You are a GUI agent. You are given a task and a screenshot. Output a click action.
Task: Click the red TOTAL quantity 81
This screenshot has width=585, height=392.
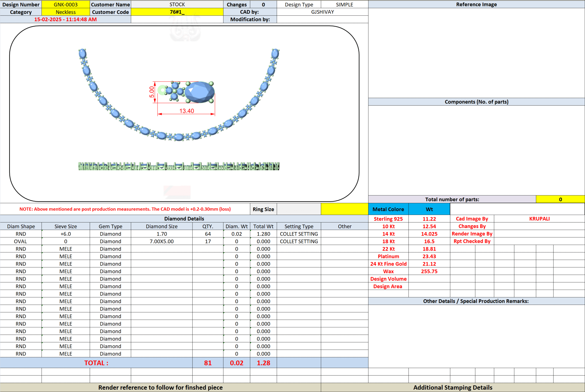(x=207, y=363)
